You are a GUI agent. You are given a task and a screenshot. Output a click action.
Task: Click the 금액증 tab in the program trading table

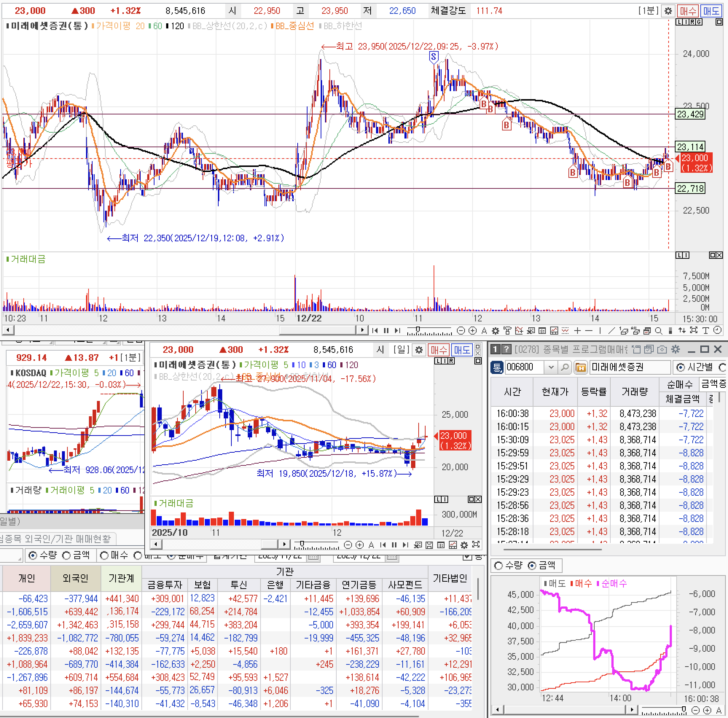713,384
